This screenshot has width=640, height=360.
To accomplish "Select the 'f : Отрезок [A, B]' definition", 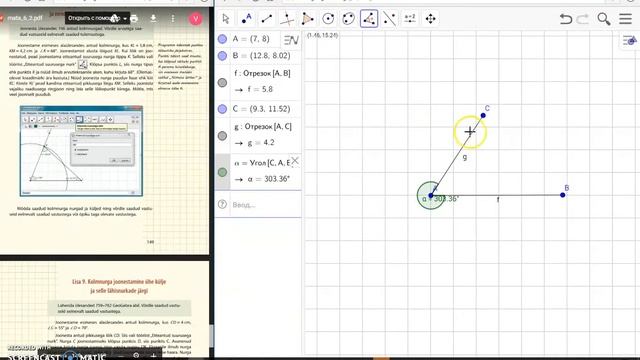I will click(x=262, y=73).
